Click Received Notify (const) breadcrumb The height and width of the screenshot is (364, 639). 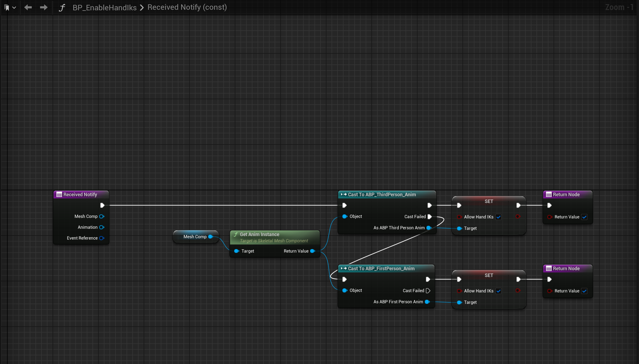click(187, 7)
